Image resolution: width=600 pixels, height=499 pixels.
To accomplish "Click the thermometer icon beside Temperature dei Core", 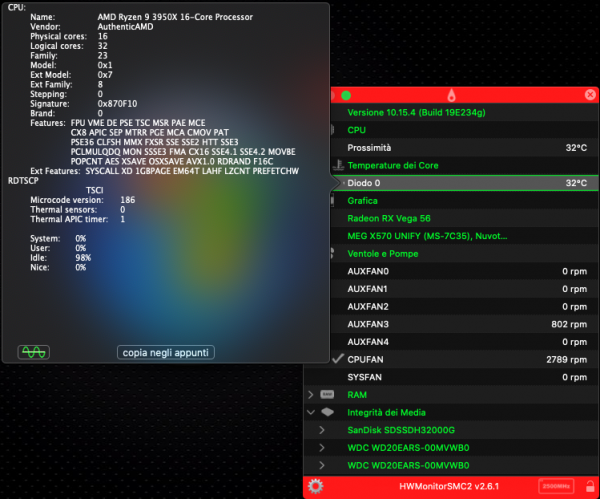I will coord(338,165).
